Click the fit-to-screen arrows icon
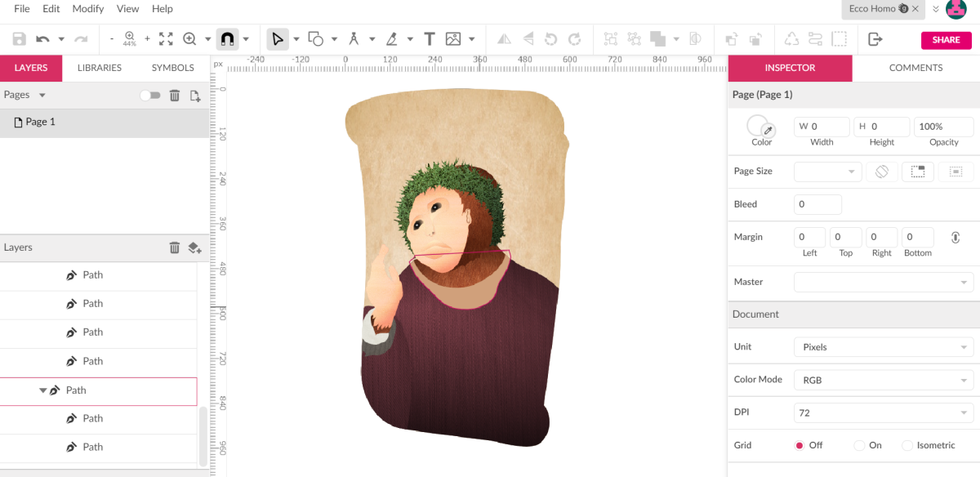This screenshot has width=980, height=477. click(x=166, y=38)
